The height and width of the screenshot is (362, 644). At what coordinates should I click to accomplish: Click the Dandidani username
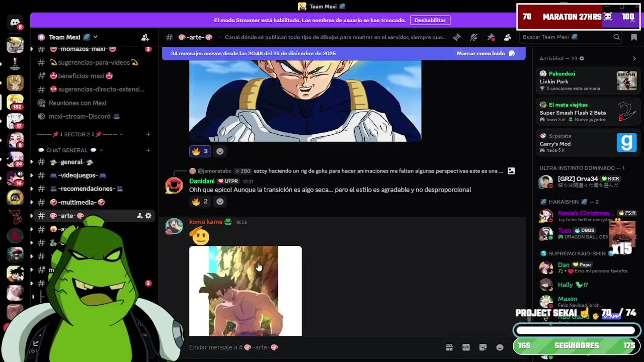pos(202,181)
